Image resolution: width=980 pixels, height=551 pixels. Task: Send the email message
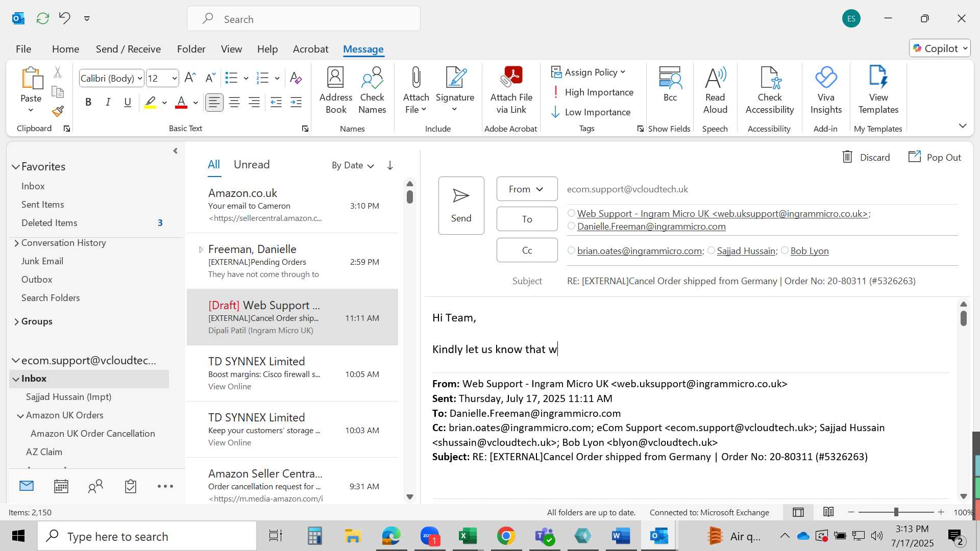461,206
